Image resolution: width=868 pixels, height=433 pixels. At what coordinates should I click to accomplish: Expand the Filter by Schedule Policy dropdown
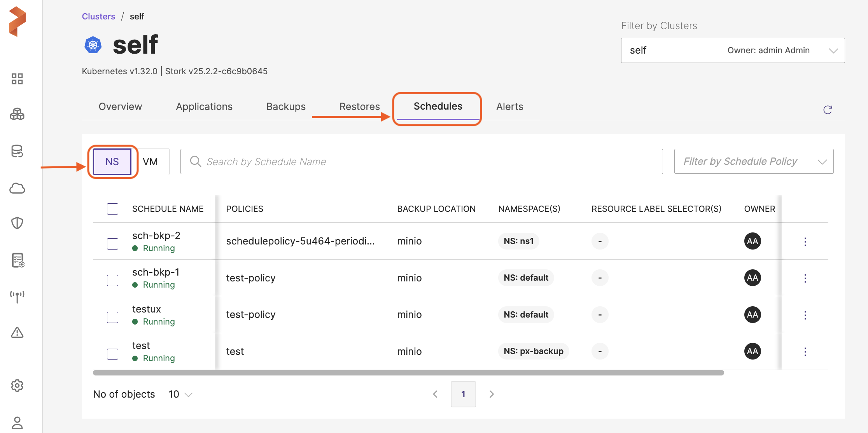click(x=753, y=161)
